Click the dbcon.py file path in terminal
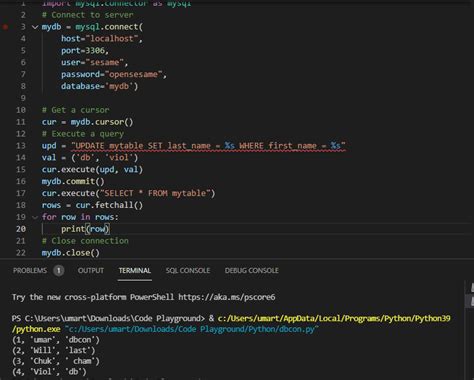This screenshot has width=474, height=380. coord(192,329)
